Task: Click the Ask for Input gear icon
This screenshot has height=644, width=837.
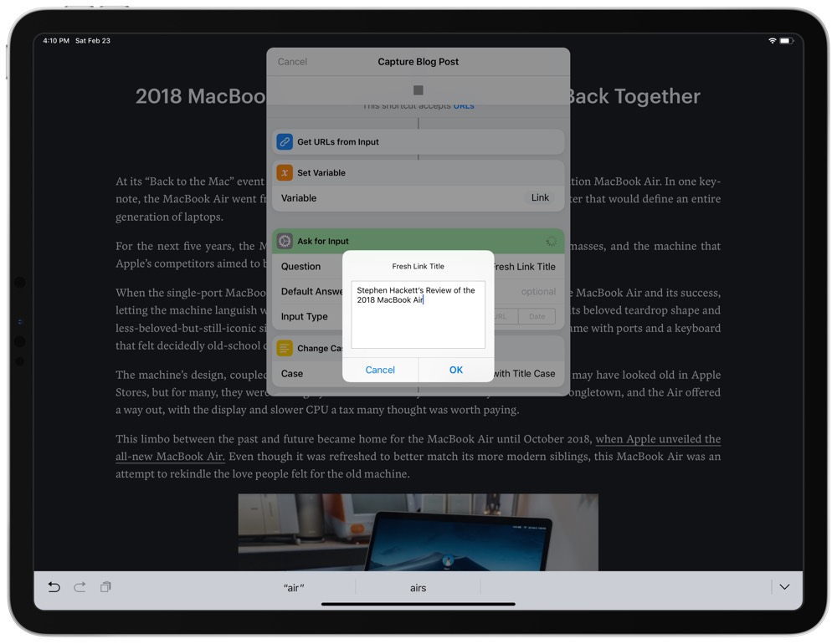Action: point(285,241)
